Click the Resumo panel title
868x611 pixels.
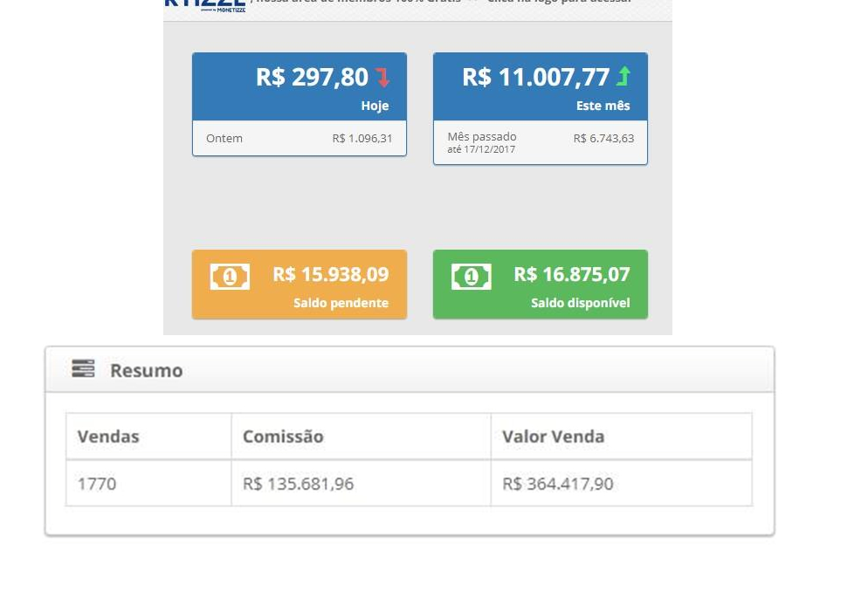pyautogui.click(x=147, y=370)
